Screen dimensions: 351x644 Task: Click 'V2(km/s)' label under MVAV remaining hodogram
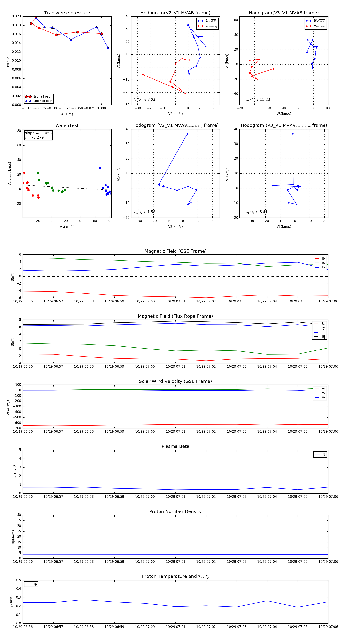coord(175,227)
